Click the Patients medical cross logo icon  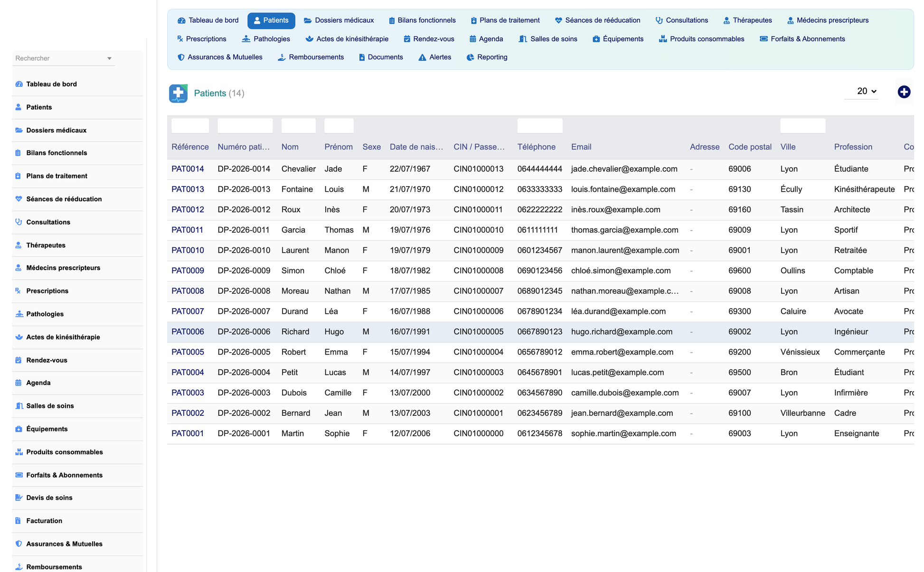(178, 93)
